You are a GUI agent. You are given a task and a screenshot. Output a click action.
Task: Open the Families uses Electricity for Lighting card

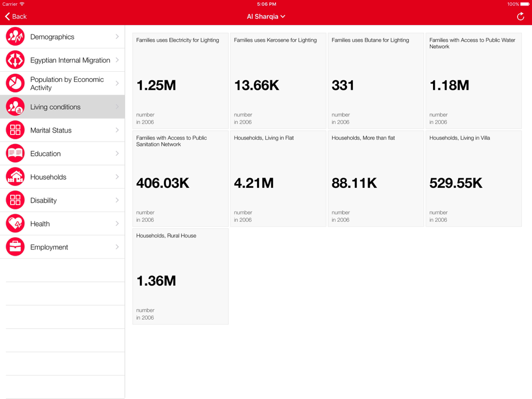click(x=180, y=81)
